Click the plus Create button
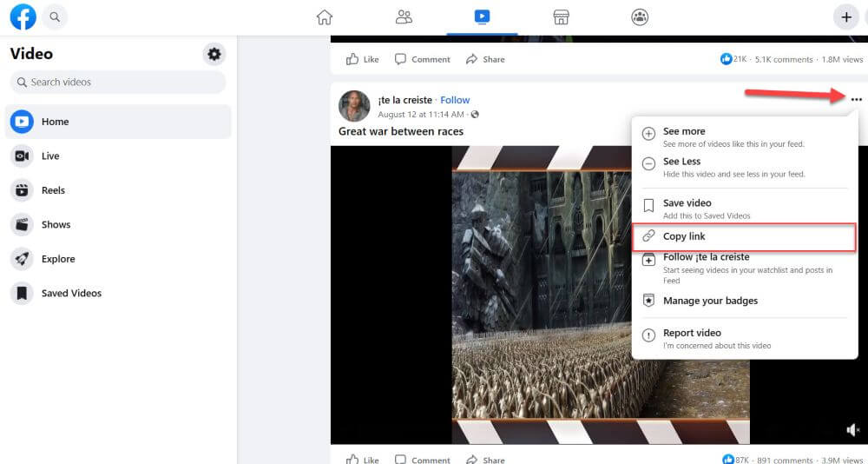 pyautogui.click(x=845, y=17)
